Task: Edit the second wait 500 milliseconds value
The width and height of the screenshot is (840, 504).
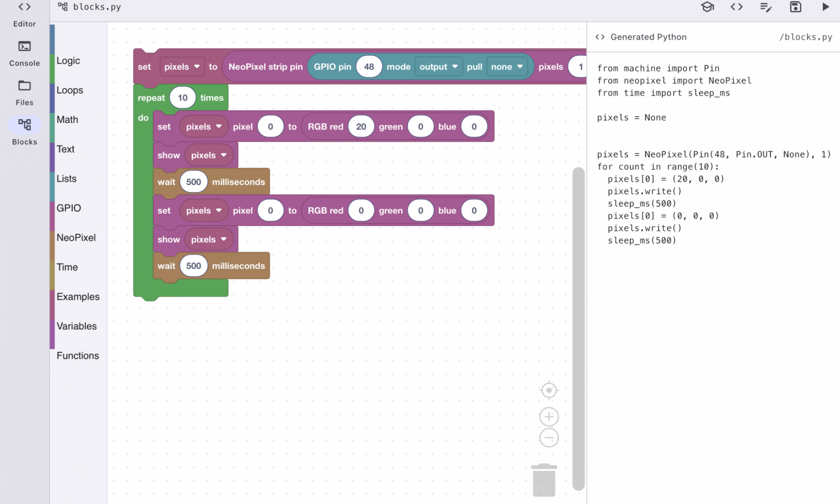Action: tap(194, 266)
